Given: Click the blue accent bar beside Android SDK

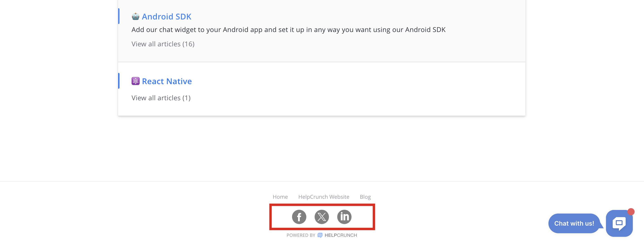Looking at the screenshot, I should pyautogui.click(x=119, y=16).
